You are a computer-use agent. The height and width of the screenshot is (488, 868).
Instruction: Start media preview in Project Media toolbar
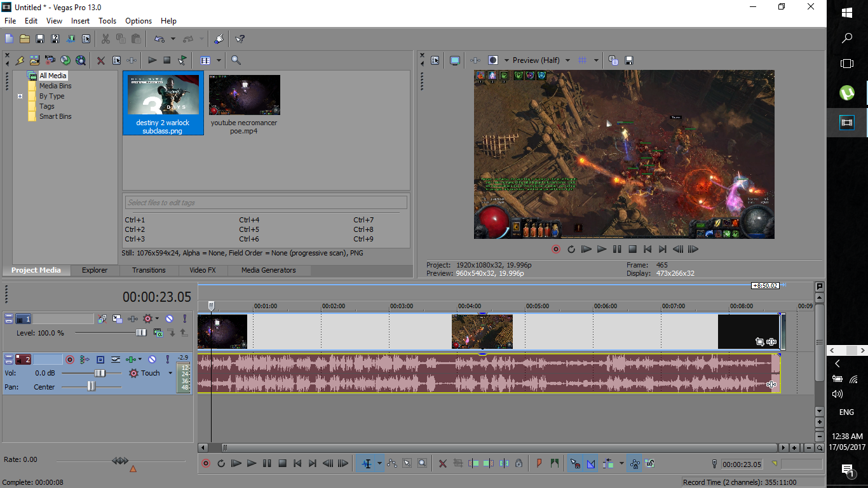pos(153,60)
